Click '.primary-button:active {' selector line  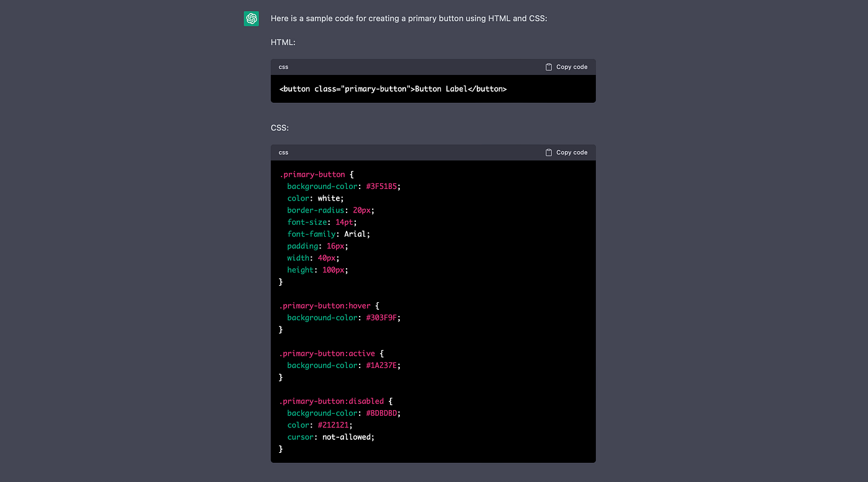[x=332, y=354]
